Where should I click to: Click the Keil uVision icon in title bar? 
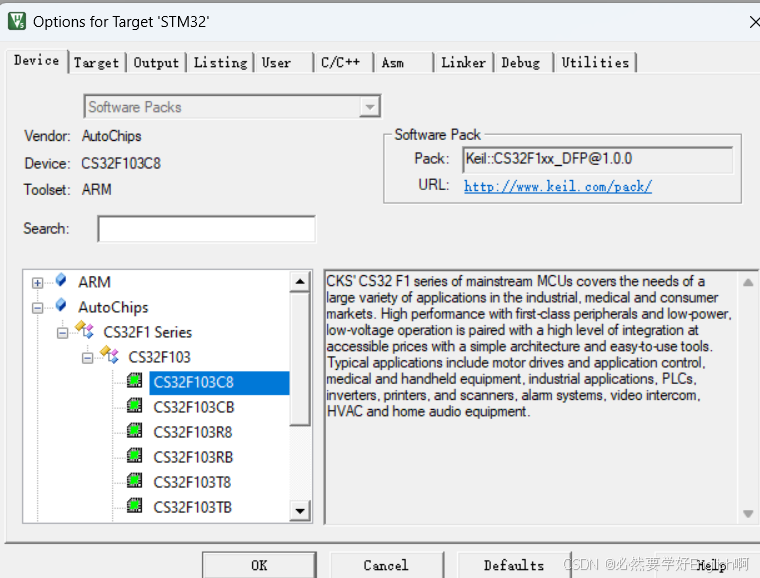17,21
